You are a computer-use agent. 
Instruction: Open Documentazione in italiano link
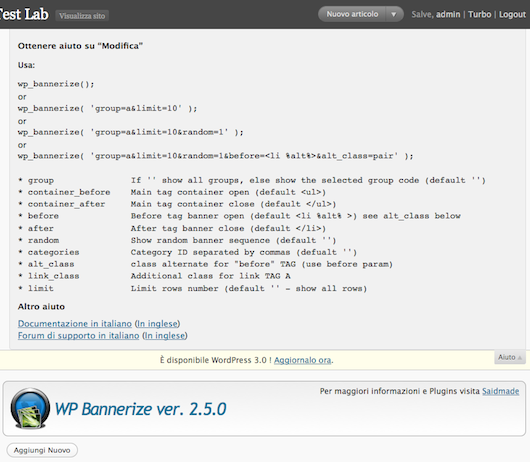coord(75,323)
